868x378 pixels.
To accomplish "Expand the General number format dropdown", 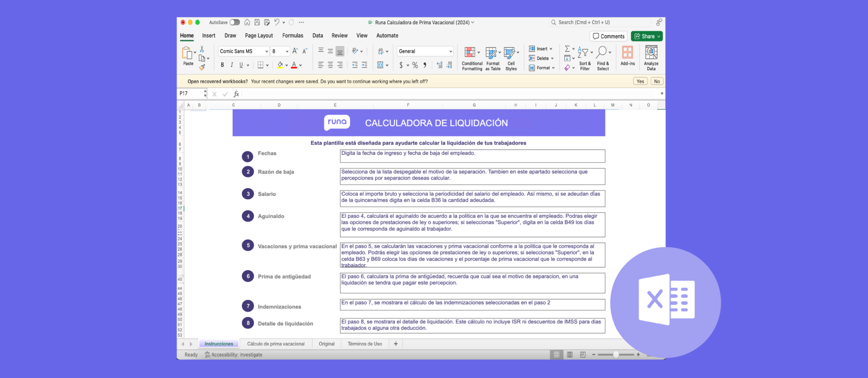I will click(451, 51).
